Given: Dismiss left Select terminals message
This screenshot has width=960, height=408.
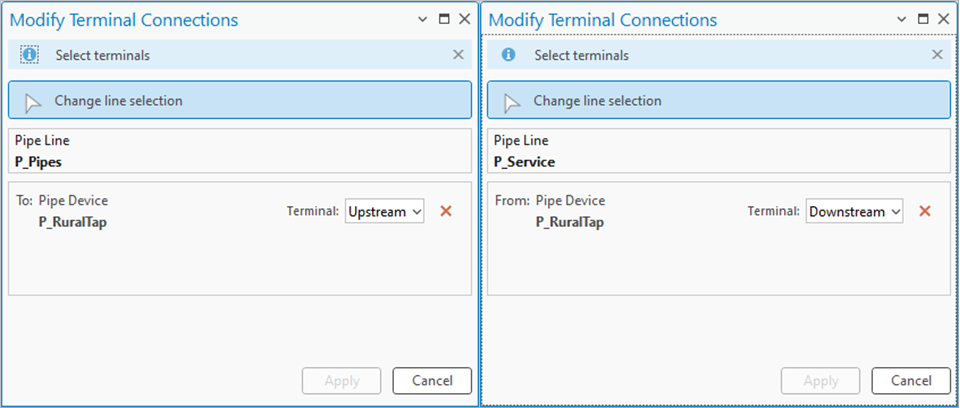Looking at the screenshot, I should click(x=458, y=55).
